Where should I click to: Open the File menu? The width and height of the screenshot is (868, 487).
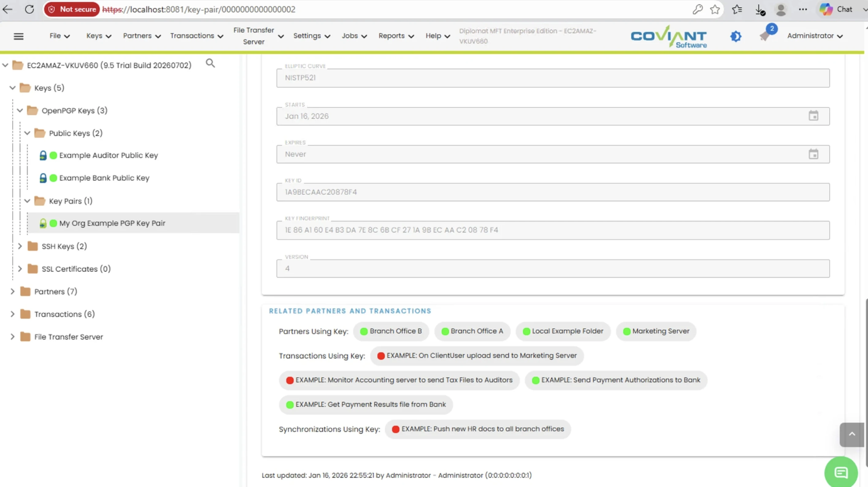click(60, 36)
